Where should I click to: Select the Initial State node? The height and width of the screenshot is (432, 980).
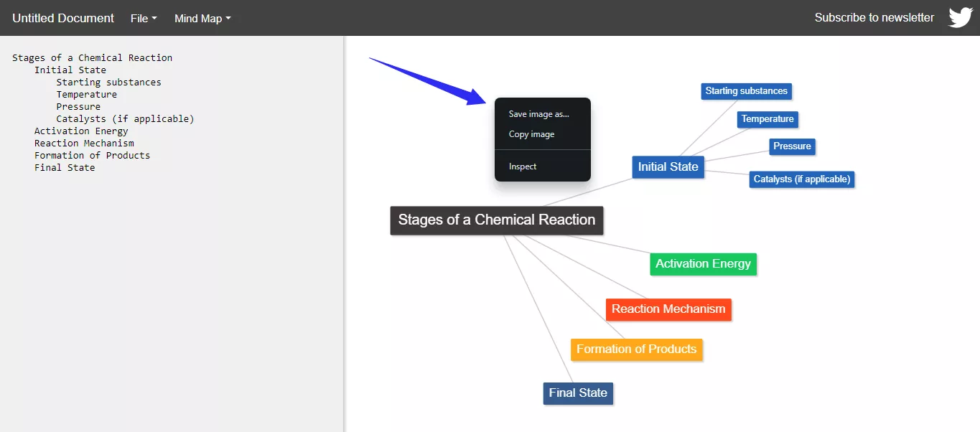[668, 166]
